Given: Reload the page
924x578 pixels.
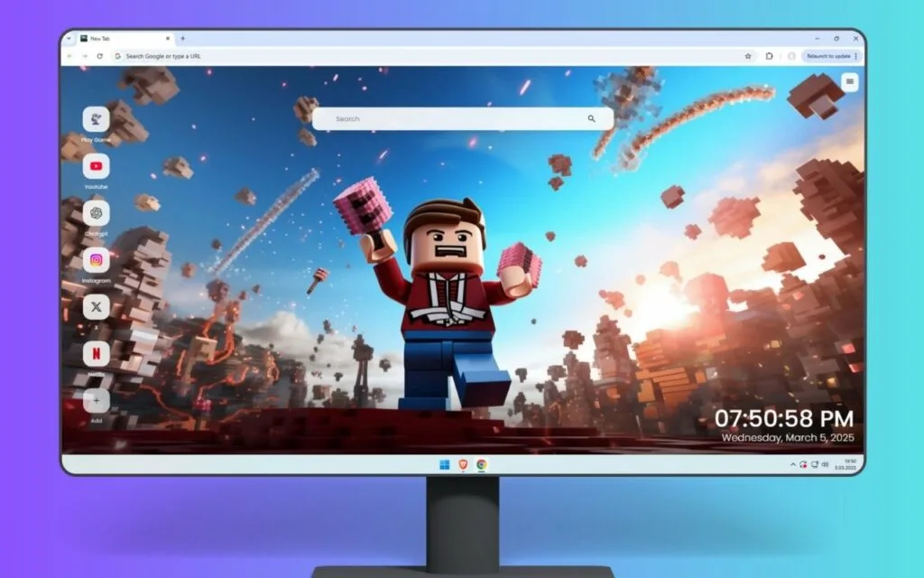Looking at the screenshot, I should pos(99,56).
